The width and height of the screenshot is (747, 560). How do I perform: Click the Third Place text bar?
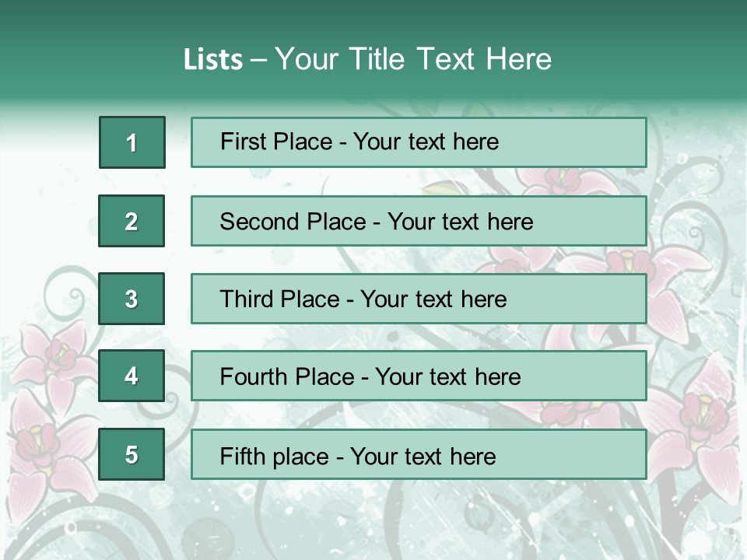pos(419,299)
